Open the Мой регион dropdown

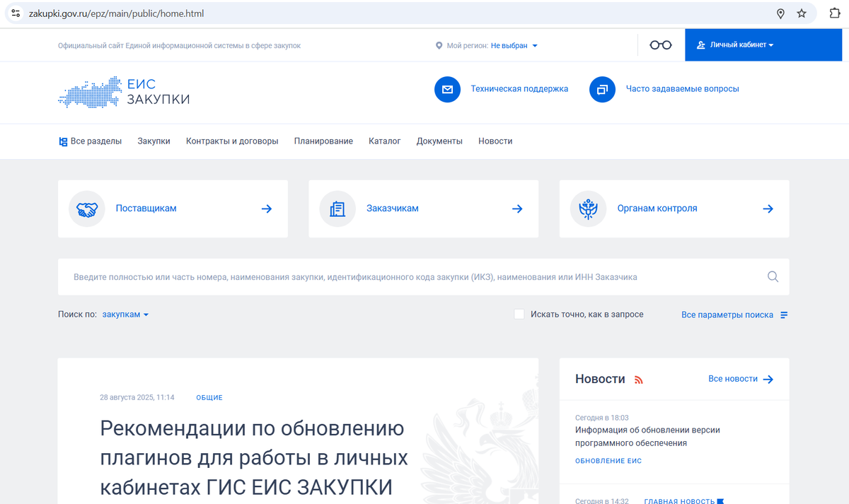[x=512, y=45]
